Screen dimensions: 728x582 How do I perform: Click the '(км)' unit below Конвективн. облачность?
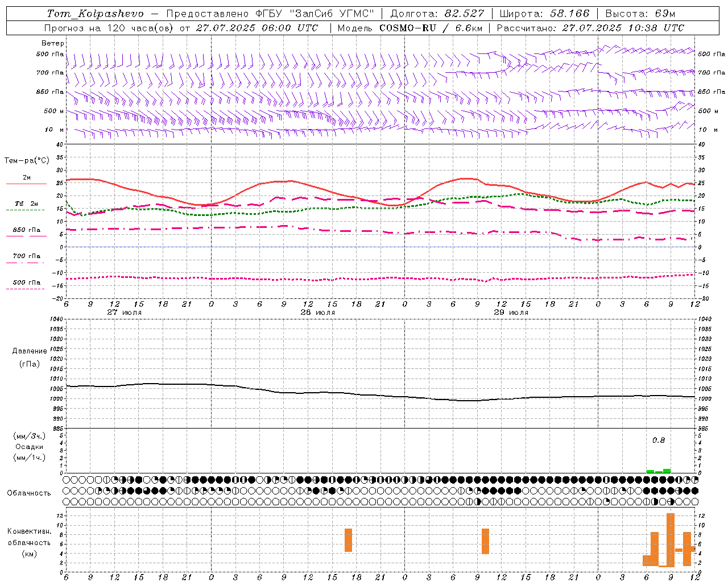click(x=29, y=554)
